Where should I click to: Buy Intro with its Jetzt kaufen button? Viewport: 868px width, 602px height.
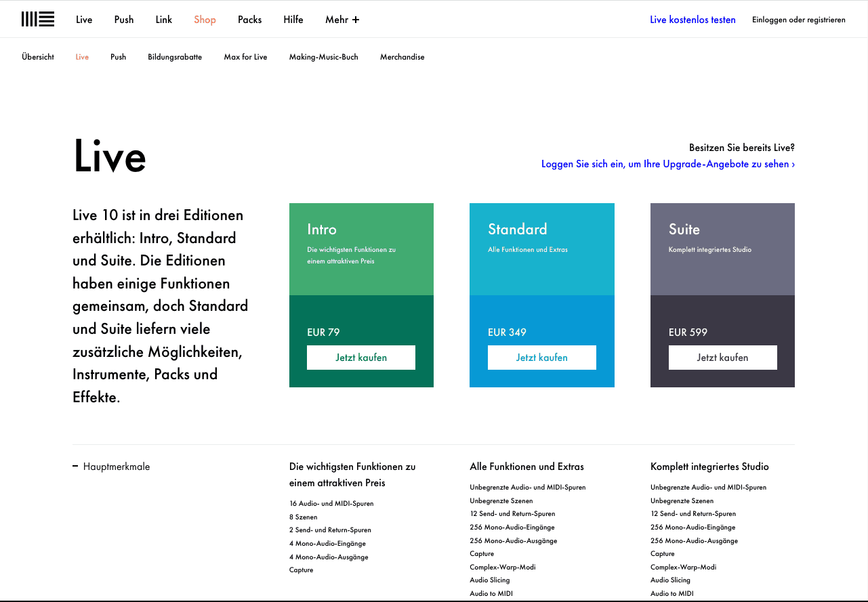pyautogui.click(x=361, y=358)
